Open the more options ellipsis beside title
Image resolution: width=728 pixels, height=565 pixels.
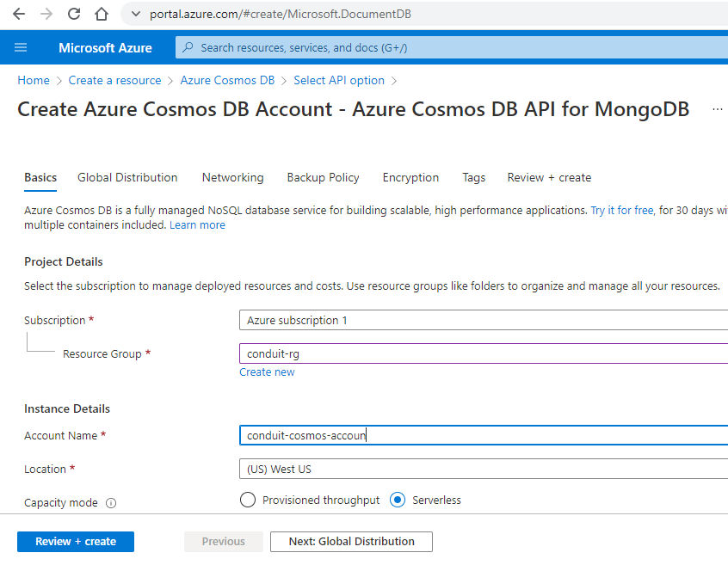coord(718,109)
